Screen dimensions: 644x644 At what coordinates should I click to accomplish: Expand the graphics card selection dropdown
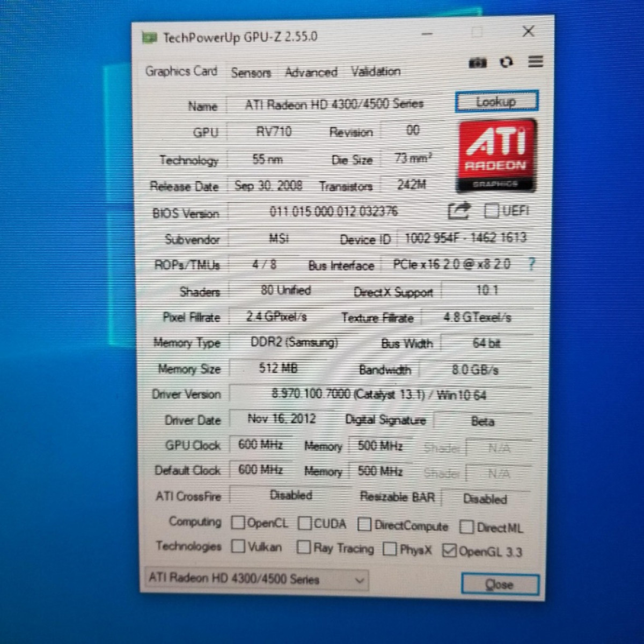[x=257, y=579]
